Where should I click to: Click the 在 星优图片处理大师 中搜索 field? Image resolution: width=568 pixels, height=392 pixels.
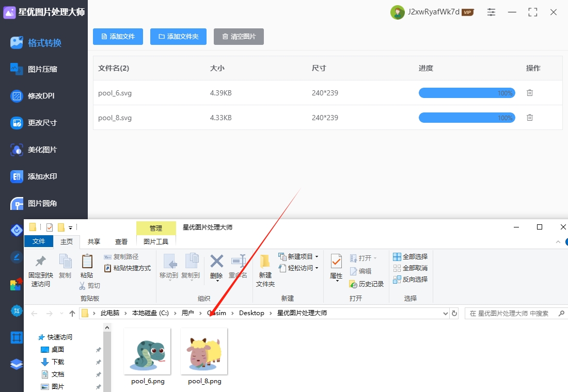(516, 314)
